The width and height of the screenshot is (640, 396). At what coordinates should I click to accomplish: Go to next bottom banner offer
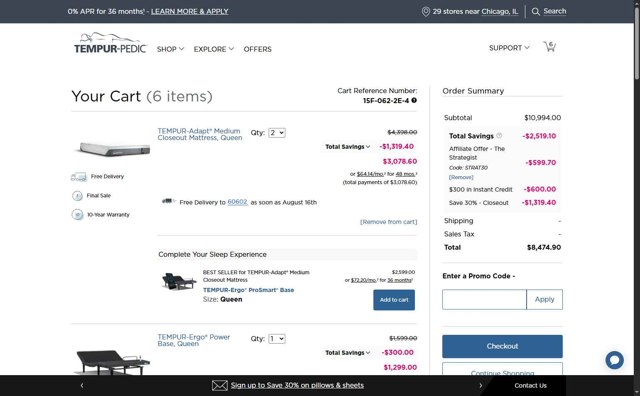pyautogui.click(x=480, y=385)
